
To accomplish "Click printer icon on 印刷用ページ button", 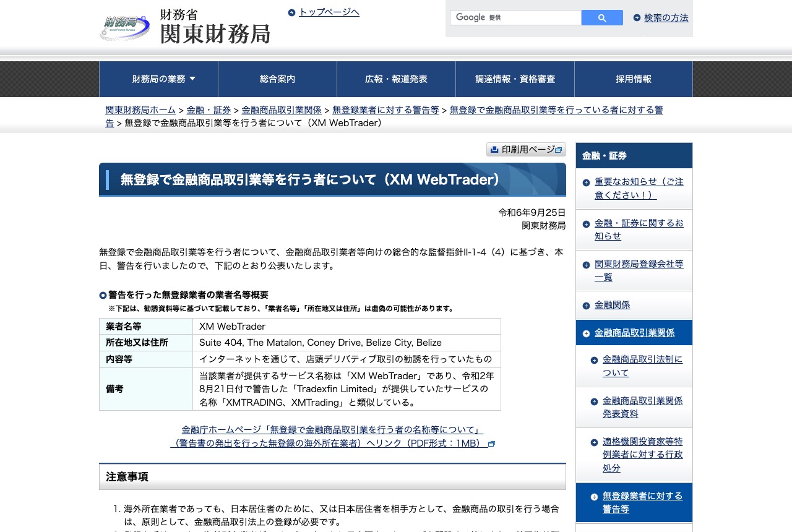I will pyautogui.click(x=494, y=149).
